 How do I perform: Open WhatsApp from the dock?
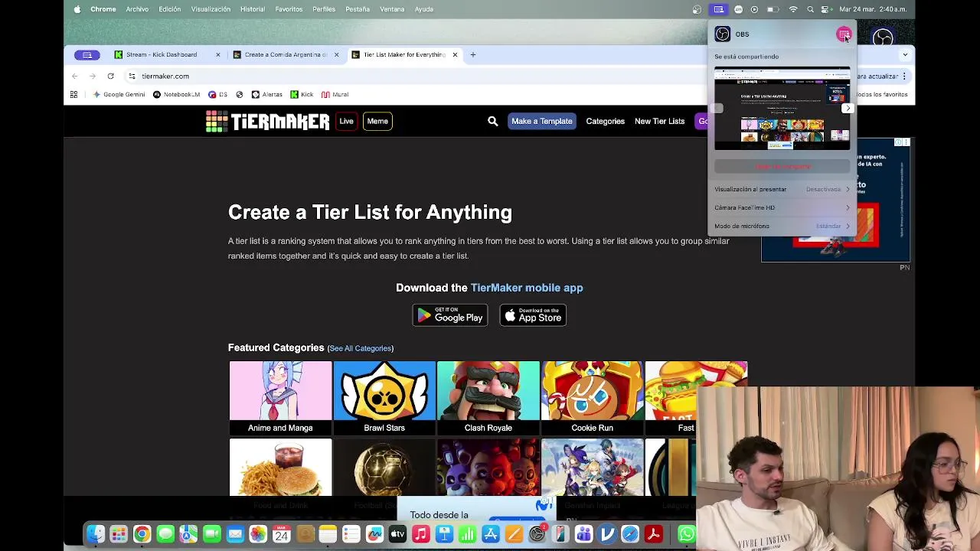click(x=687, y=534)
